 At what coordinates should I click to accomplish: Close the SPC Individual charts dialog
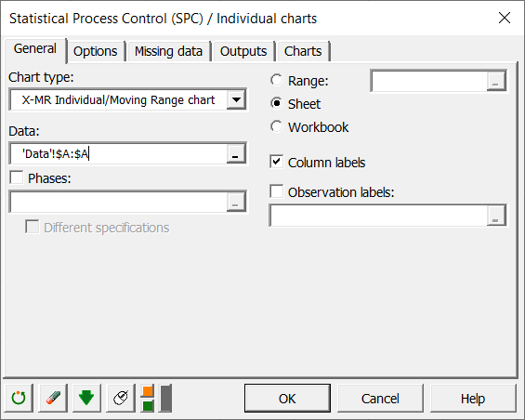tap(505, 18)
